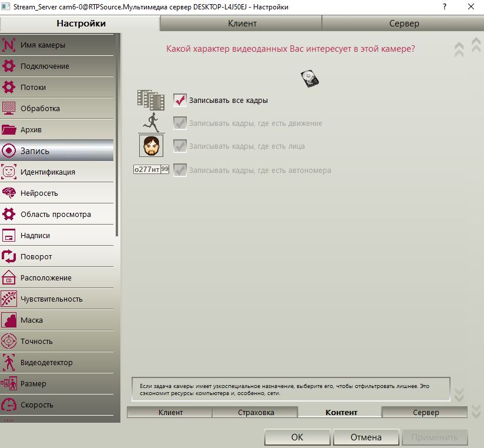Click the running man motion icon

[x=152, y=123]
